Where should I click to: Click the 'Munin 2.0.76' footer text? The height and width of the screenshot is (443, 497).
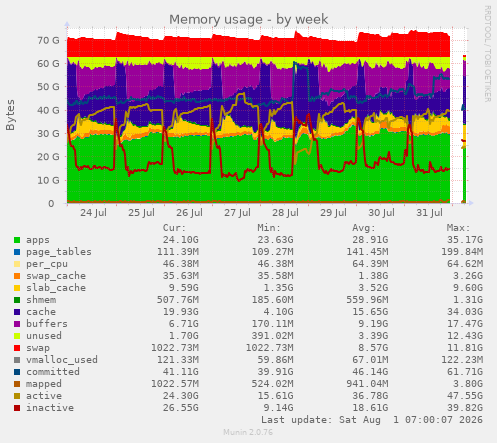click(x=248, y=432)
